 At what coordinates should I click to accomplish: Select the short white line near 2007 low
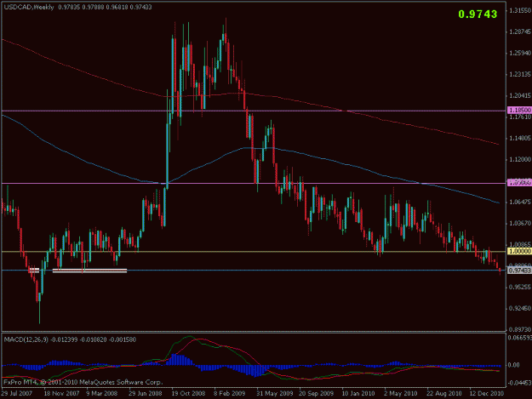(x=34, y=271)
